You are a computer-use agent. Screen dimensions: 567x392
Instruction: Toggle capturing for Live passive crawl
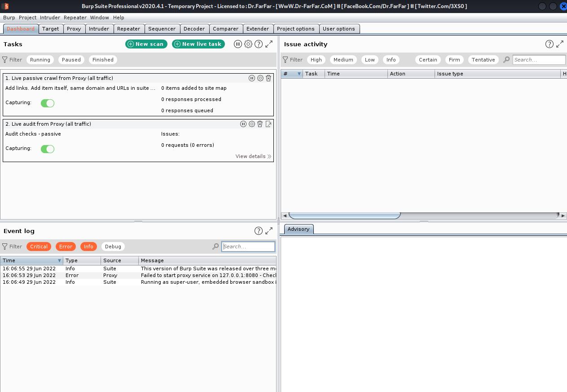(48, 103)
